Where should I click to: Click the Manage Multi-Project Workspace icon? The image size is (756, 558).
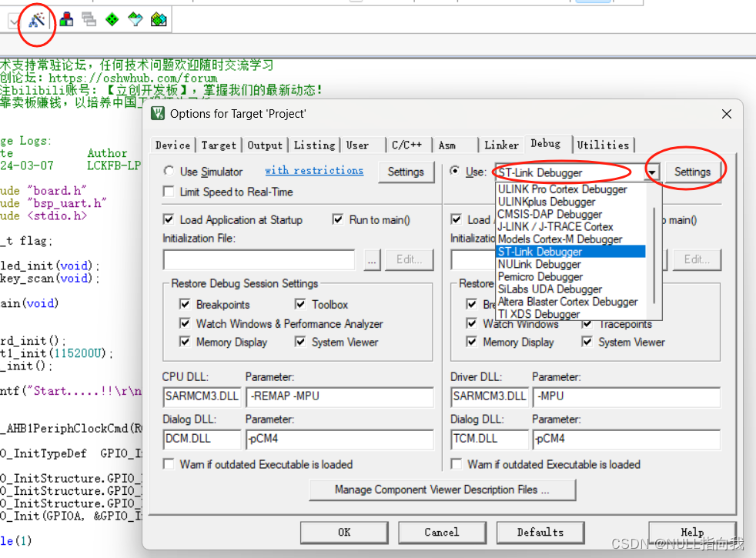pyautogui.click(x=89, y=20)
